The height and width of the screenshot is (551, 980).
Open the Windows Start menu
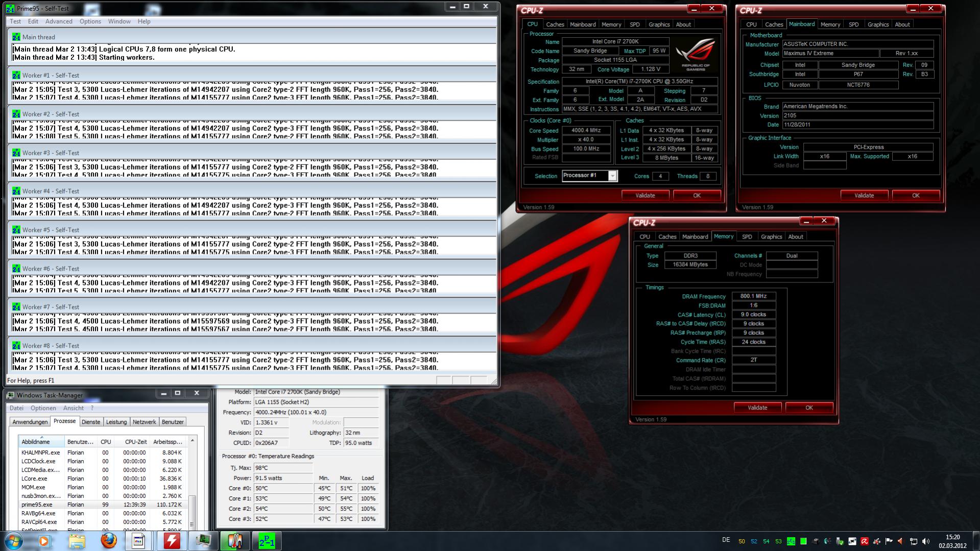pos(14,541)
